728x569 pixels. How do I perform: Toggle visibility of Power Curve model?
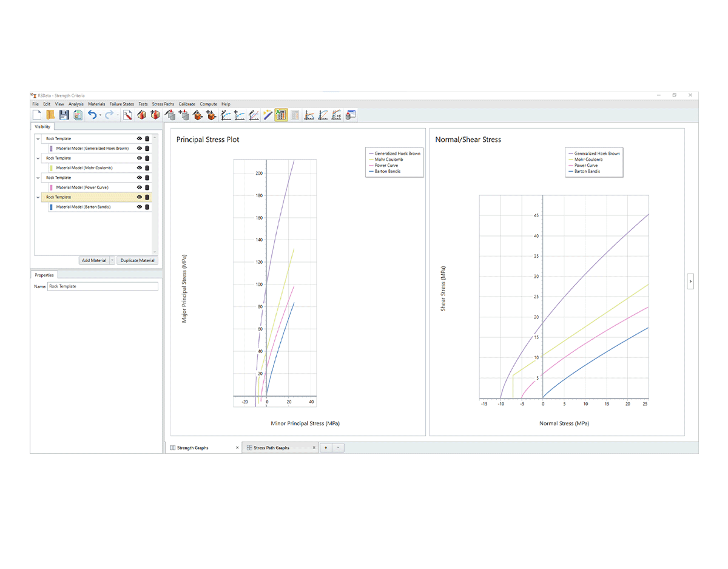point(140,187)
